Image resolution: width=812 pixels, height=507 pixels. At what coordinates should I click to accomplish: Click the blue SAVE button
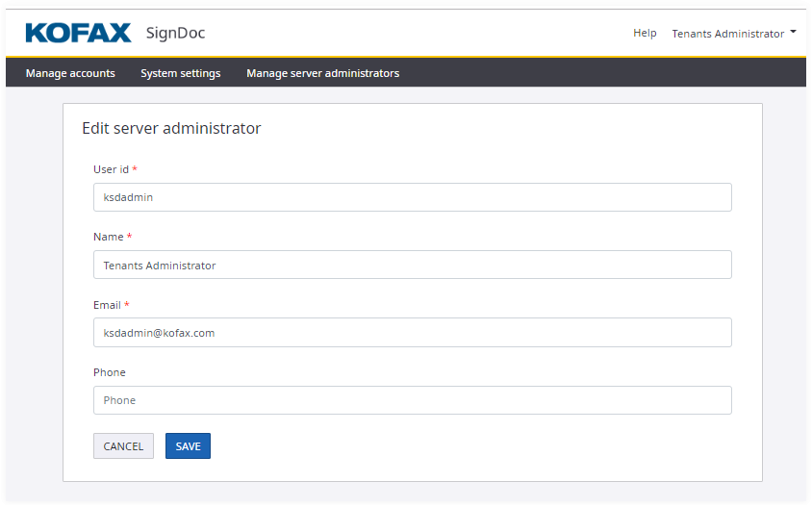coord(188,446)
